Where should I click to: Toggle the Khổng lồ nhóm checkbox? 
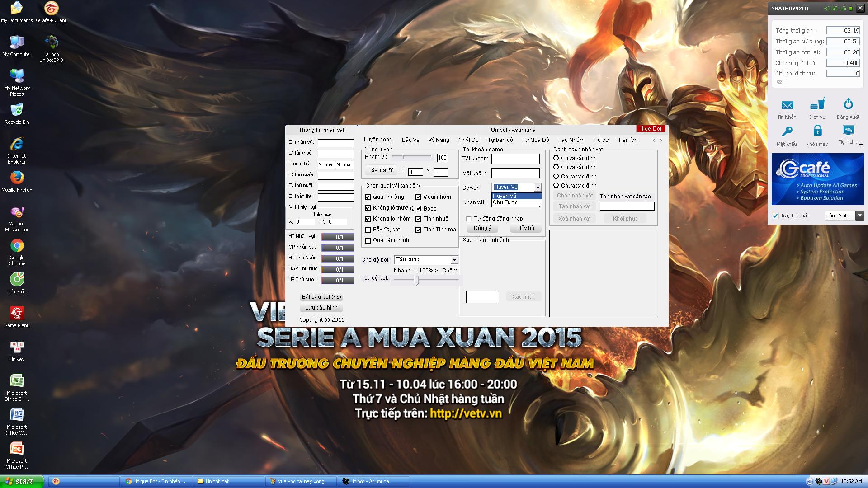pyautogui.click(x=368, y=219)
